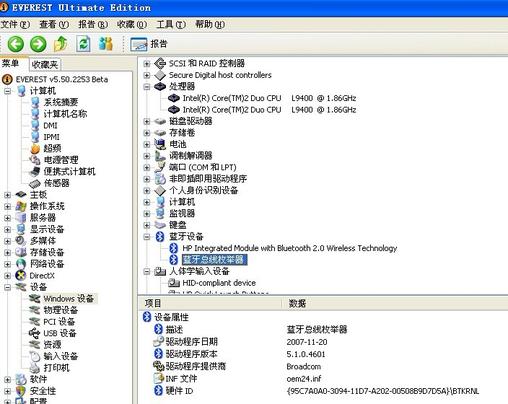Expand SCSI 和 RAID 控制器 node

(146, 63)
